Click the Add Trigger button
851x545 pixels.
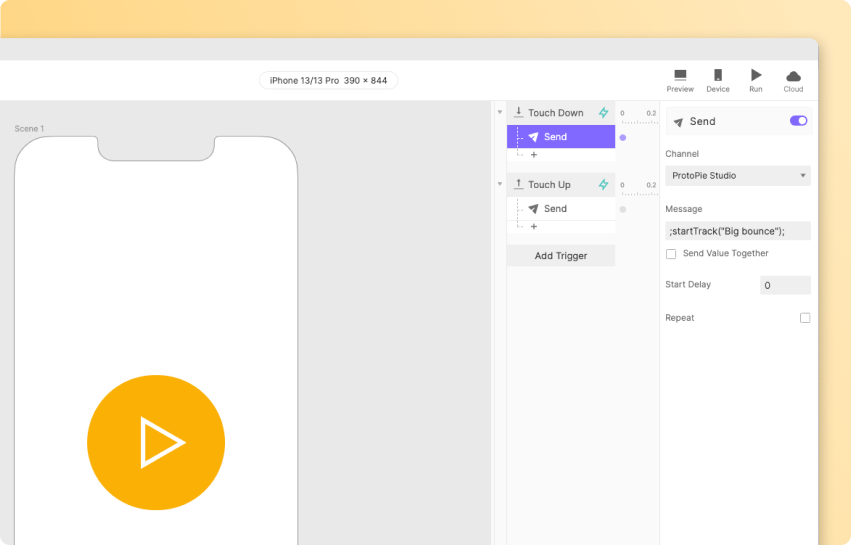click(561, 256)
